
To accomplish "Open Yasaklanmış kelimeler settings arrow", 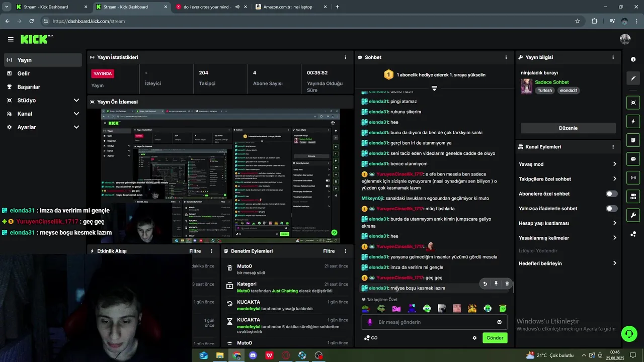I will (x=614, y=238).
